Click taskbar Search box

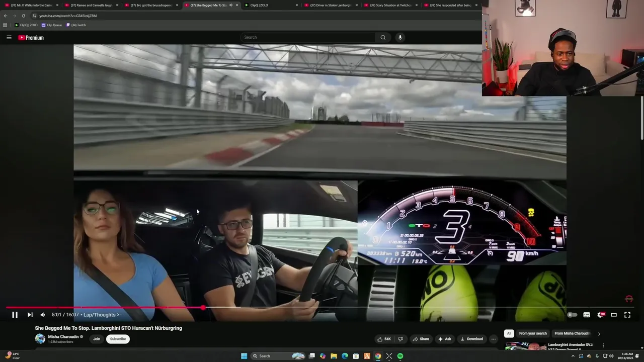(x=278, y=356)
